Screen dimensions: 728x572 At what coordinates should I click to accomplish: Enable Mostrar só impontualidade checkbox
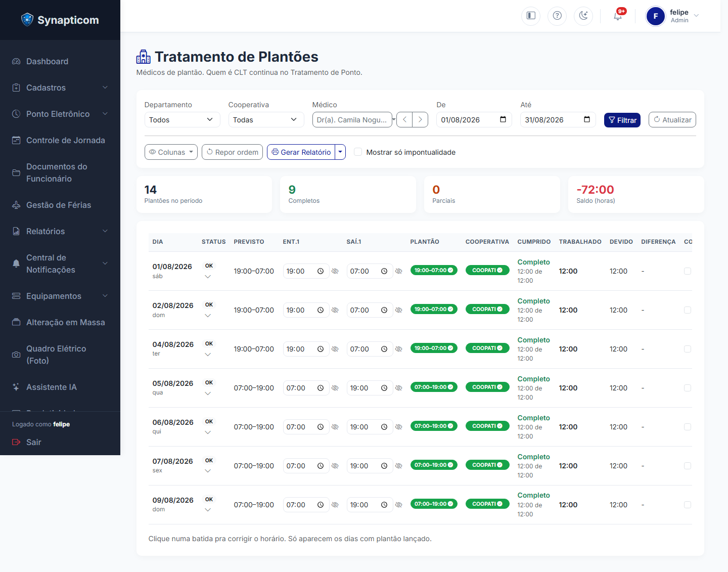(358, 152)
